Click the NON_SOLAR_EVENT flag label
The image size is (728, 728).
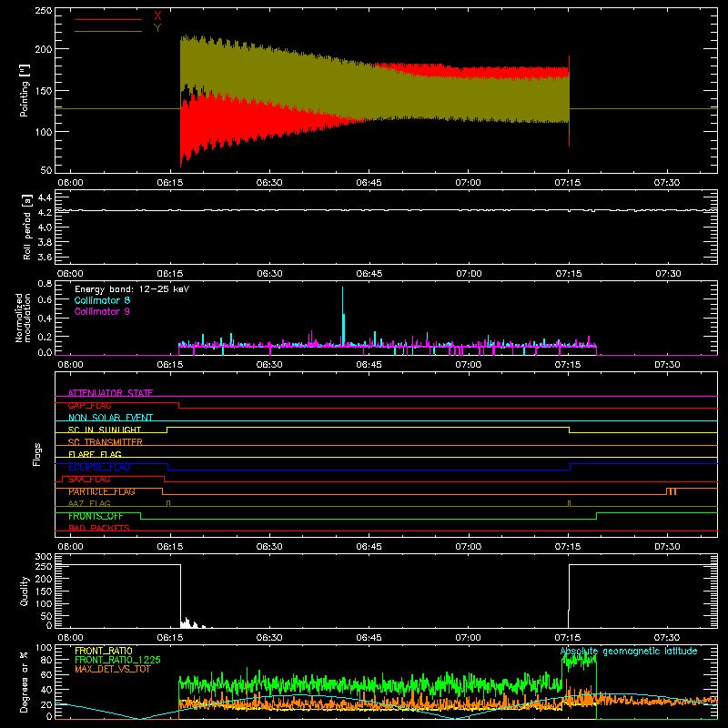[110, 418]
